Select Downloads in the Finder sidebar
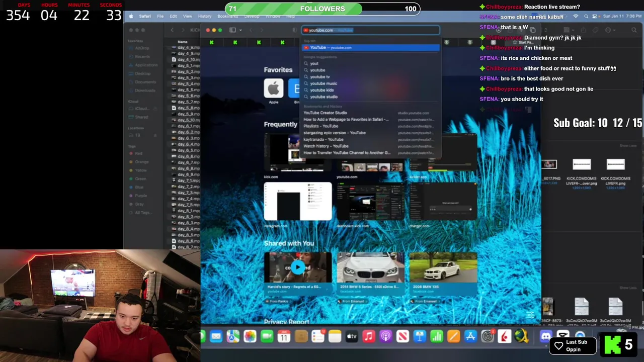The height and width of the screenshot is (362, 644). tap(144, 90)
